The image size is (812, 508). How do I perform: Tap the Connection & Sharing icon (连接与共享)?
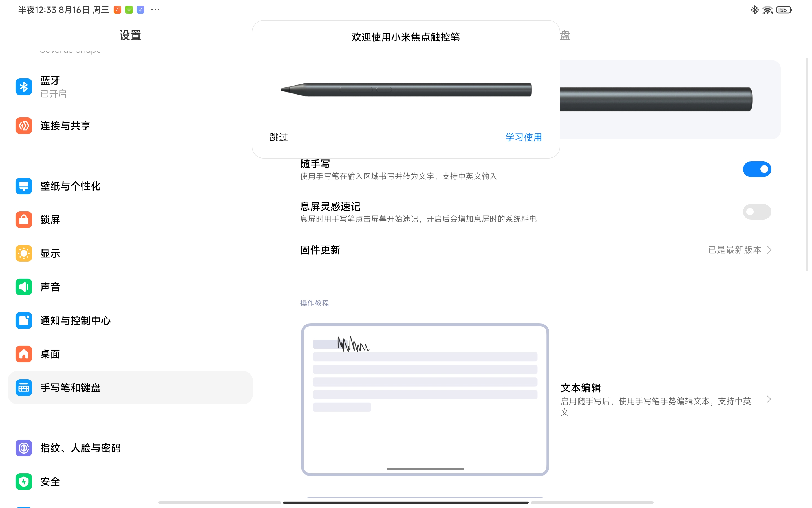[23, 126]
